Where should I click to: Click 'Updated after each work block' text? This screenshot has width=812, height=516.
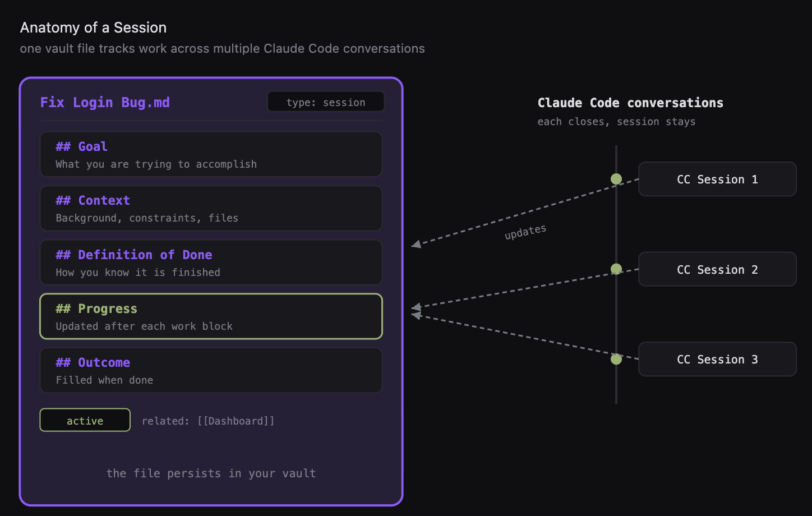144,326
